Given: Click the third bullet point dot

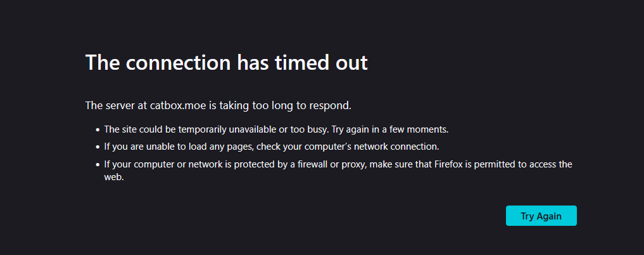Looking at the screenshot, I should pyautogui.click(x=98, y=165).
